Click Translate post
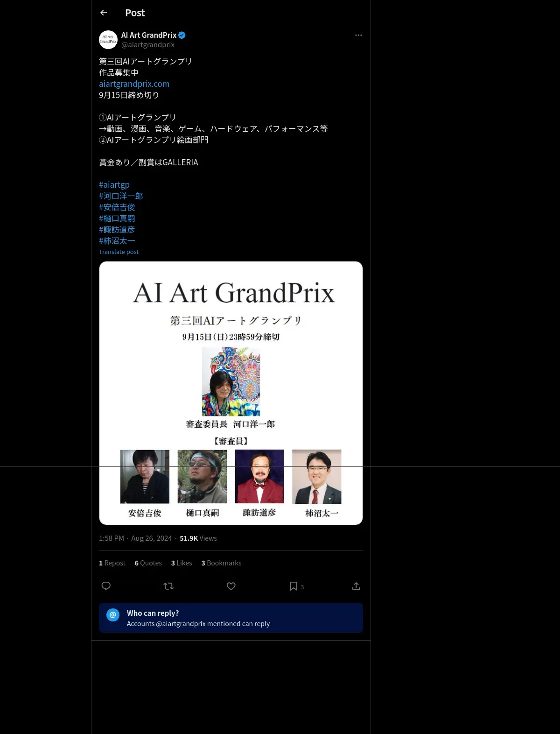560x734 pixels. 119,252
